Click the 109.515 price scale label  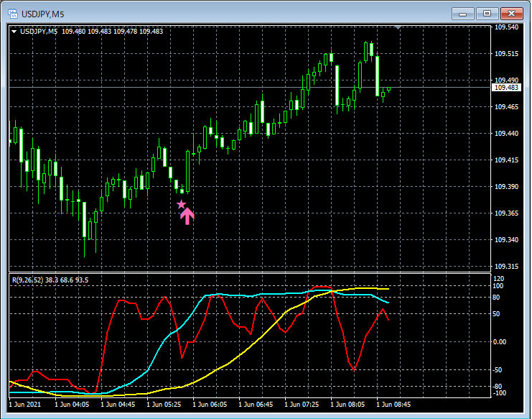click(x=507, y=54)
